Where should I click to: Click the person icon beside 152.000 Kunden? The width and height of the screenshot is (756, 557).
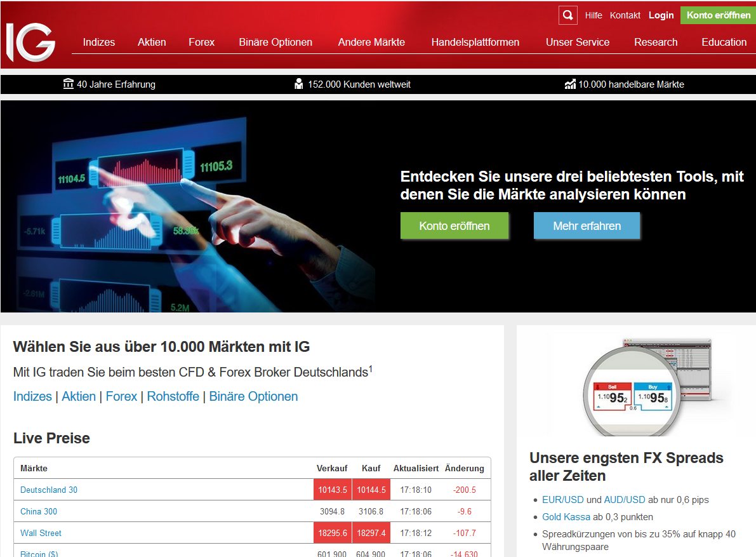[x=299, y=84]
